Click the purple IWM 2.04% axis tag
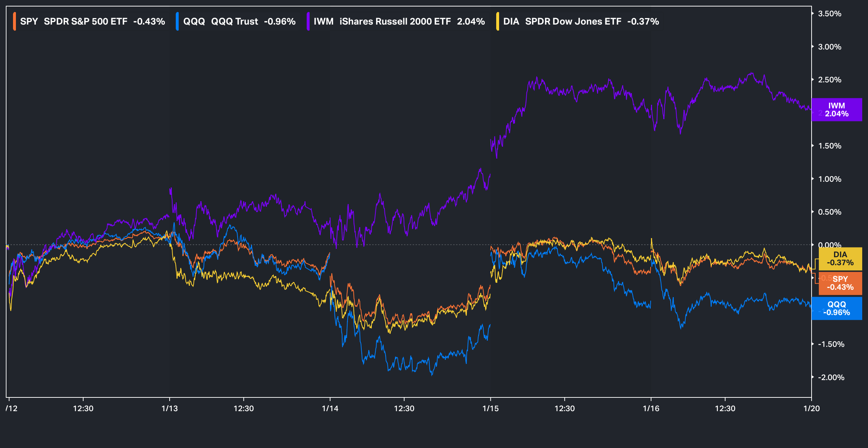This screenshot has width=868, height=448. pos(837,110)
